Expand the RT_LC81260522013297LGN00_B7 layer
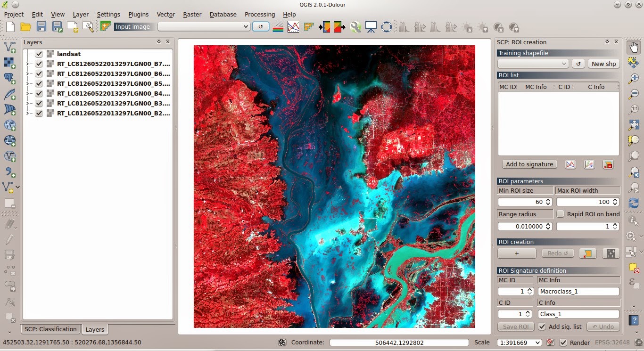Viewport: 644px width, 351px height. coord(28,64)
